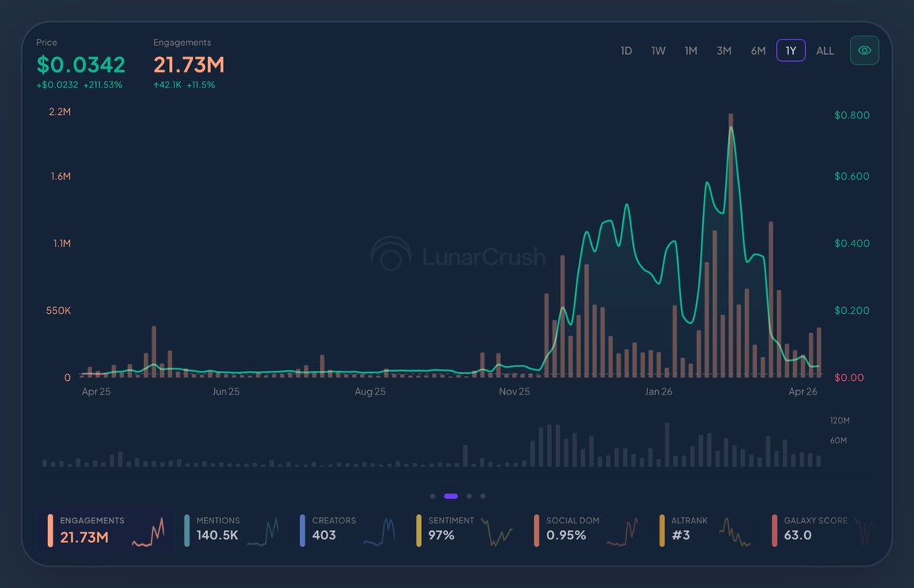Go to first carousel page dot
914x588 pixels.
pyautogui.click(x=433, y=496)
